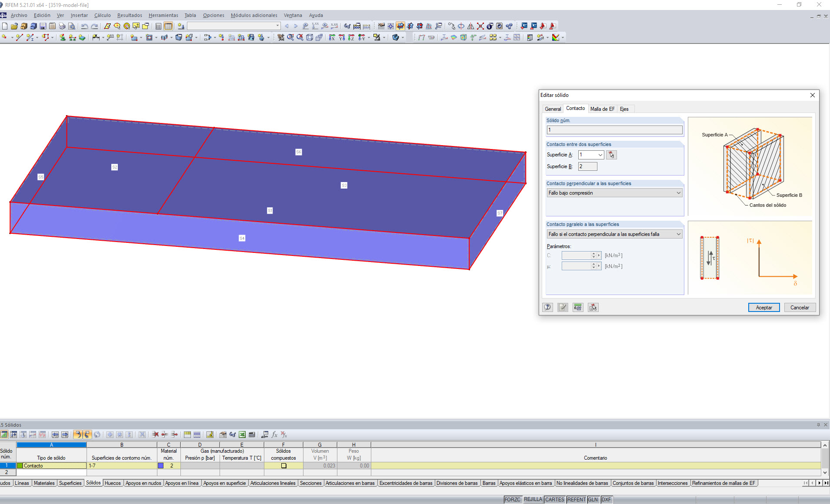This screenshot has width=830, height=504.
Task: Open a model with the folder icon
Action: [x=14, y=26]
